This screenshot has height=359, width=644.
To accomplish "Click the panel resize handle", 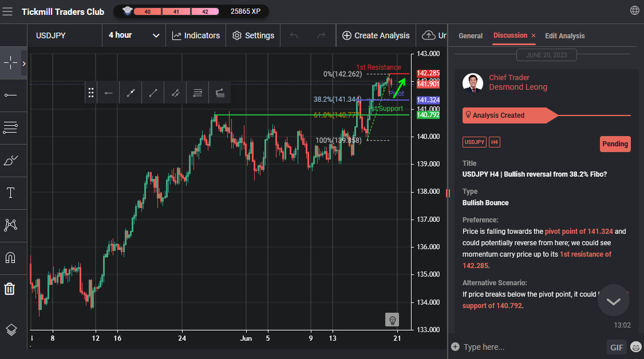I will [448, 193].
